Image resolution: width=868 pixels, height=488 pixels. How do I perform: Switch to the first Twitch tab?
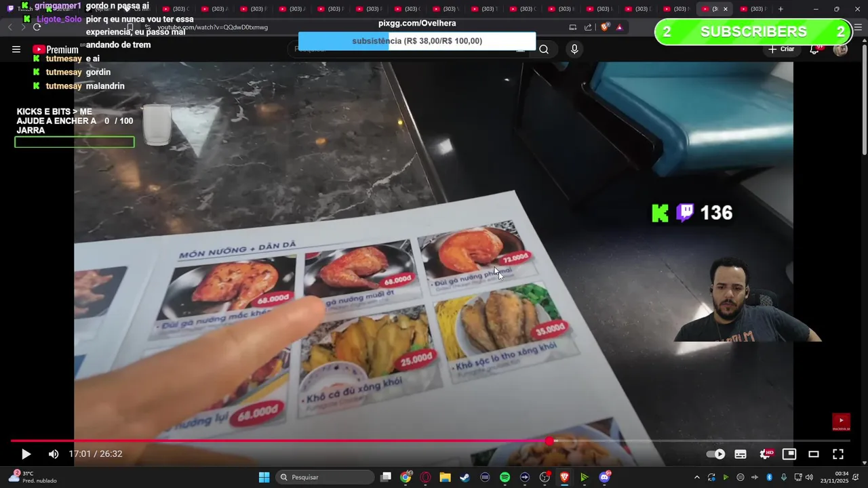(x=19, y=9)
